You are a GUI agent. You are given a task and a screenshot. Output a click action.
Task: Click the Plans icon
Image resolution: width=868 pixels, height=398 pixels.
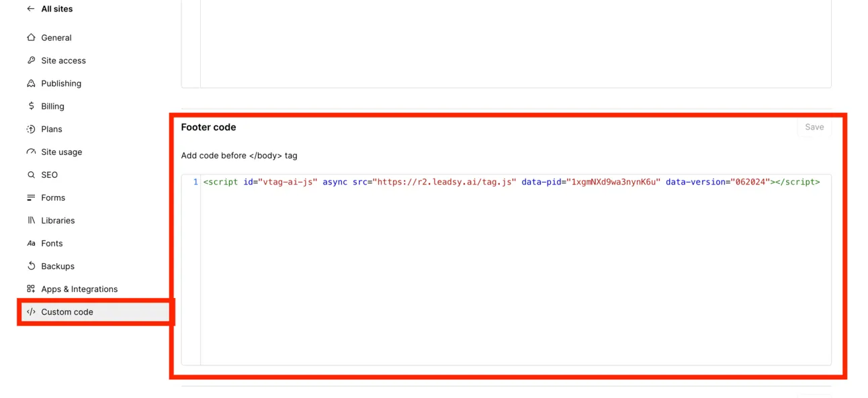31,129
